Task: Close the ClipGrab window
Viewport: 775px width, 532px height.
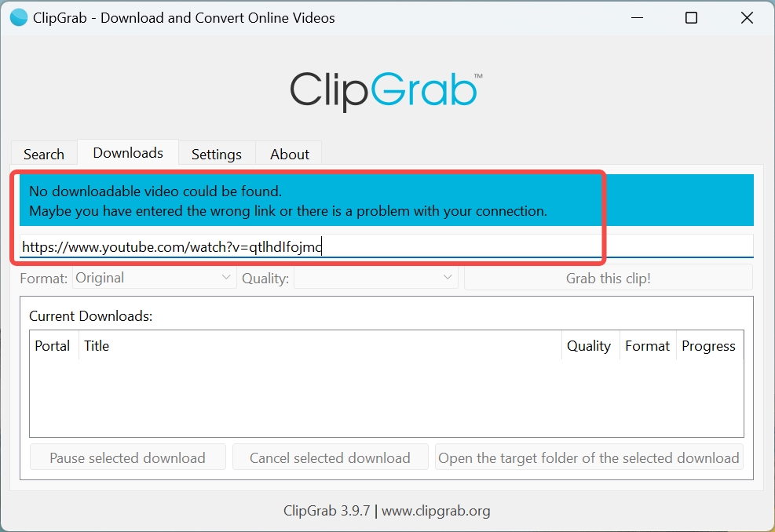Action: click(x=747, y=18)
